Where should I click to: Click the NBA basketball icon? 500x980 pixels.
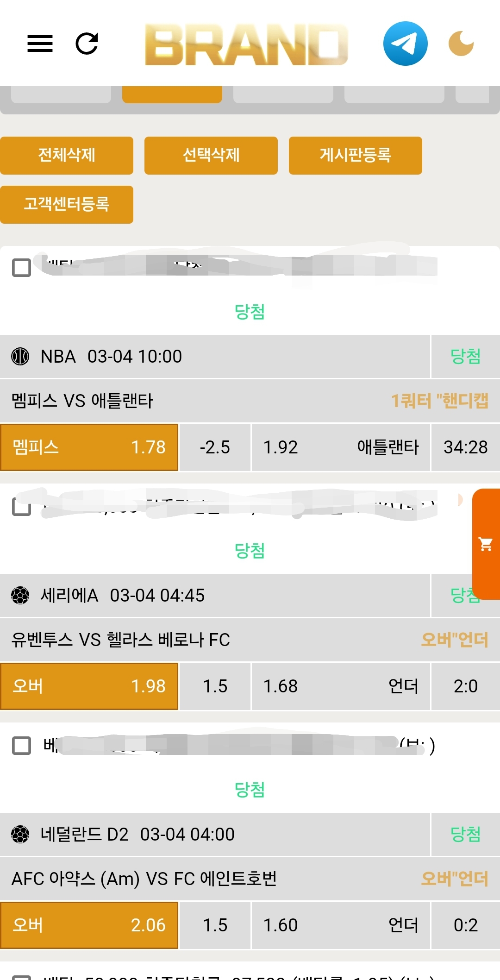pyautogui.click(x=20, y=356)
